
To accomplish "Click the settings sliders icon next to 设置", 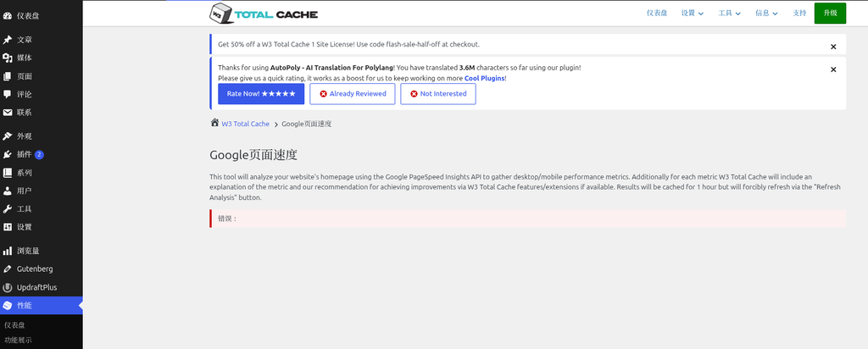I will coord(7,227).
